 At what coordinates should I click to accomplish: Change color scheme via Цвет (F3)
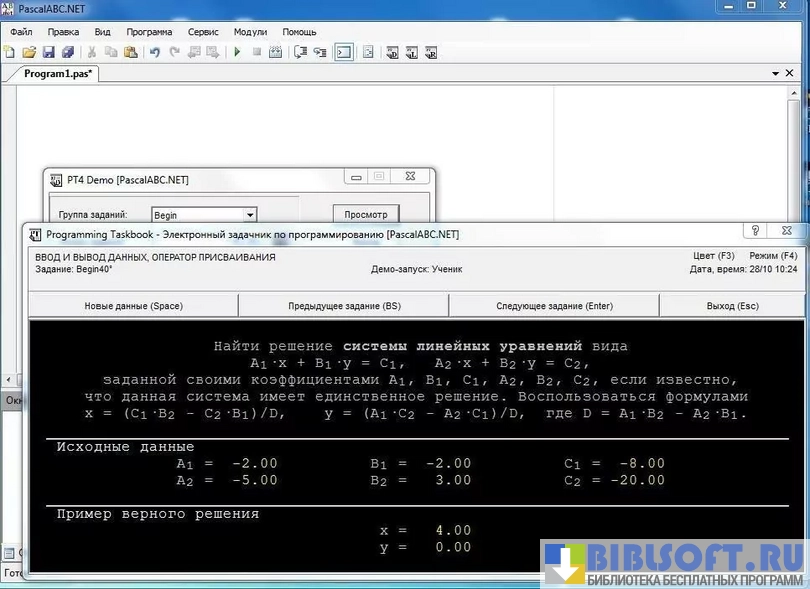713,256
